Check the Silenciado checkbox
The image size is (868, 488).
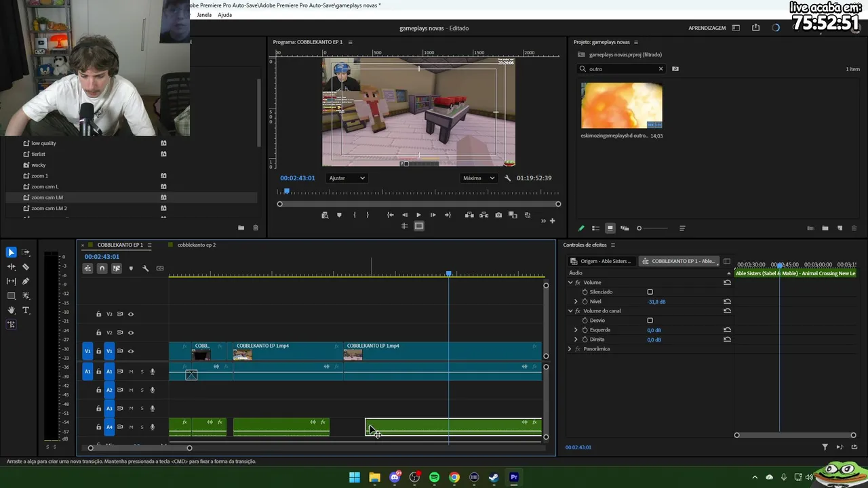point(650,292)
